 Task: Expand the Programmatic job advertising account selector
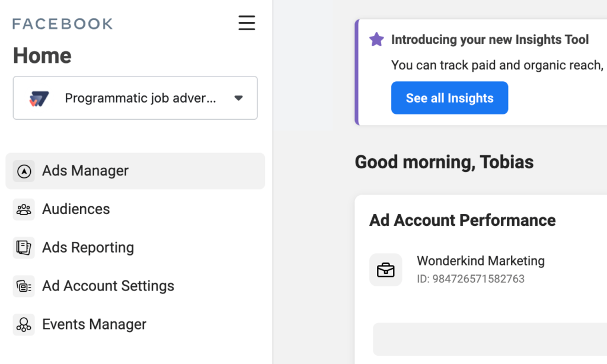[x=140, y=98]
